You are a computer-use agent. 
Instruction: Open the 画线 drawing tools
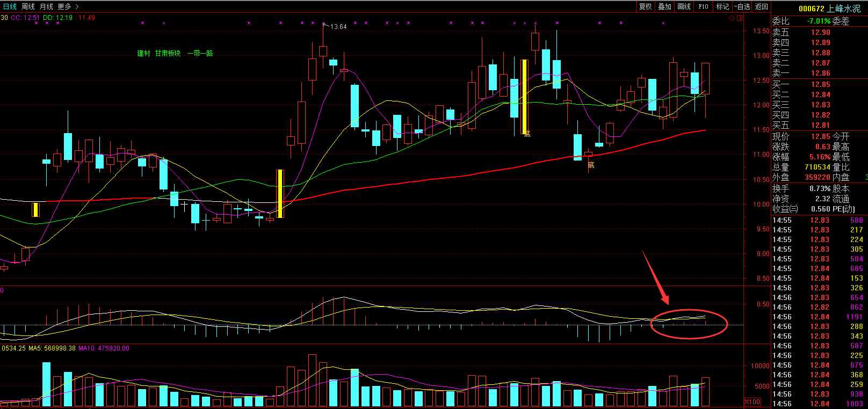coord(684,6)
